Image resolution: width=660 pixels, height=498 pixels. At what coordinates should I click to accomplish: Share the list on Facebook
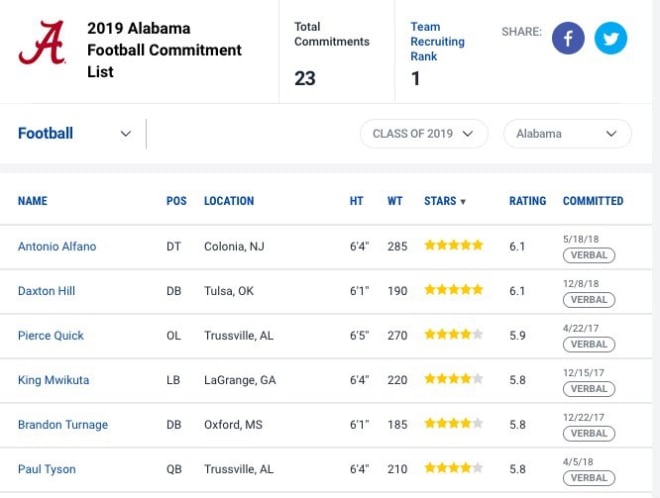click(568, 38)
